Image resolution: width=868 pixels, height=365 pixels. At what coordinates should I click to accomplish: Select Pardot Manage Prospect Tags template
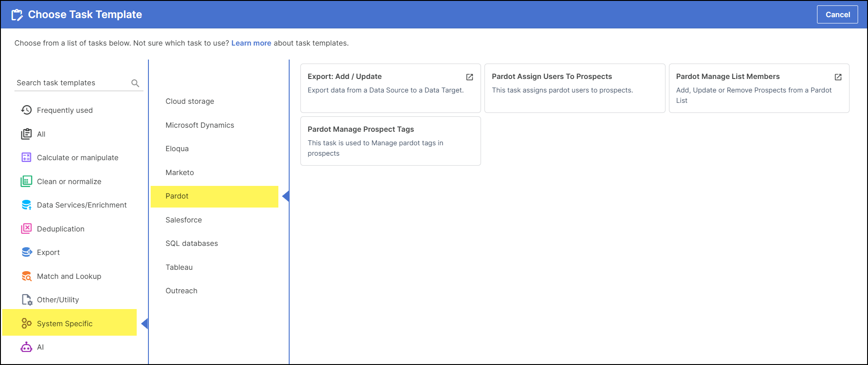point(391,141)
